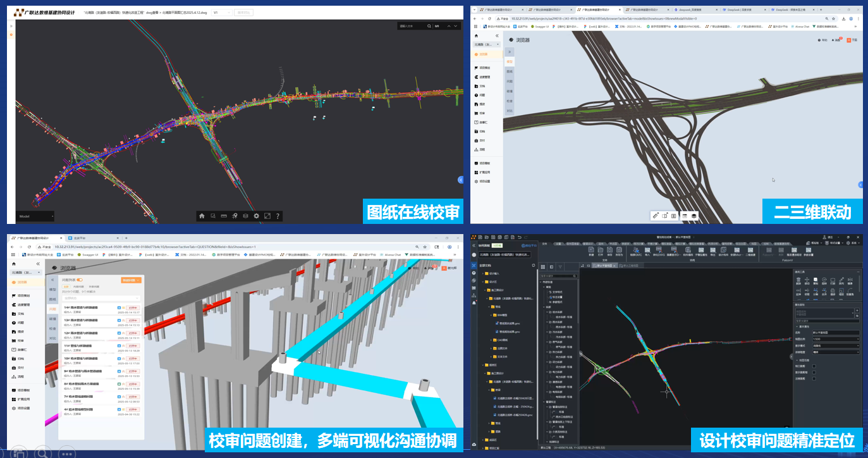Image resolution: width=868 pixels, height=458 pixels.
Task: Check the last checkbox in properties panel
Action: click(x=814, y=378)
